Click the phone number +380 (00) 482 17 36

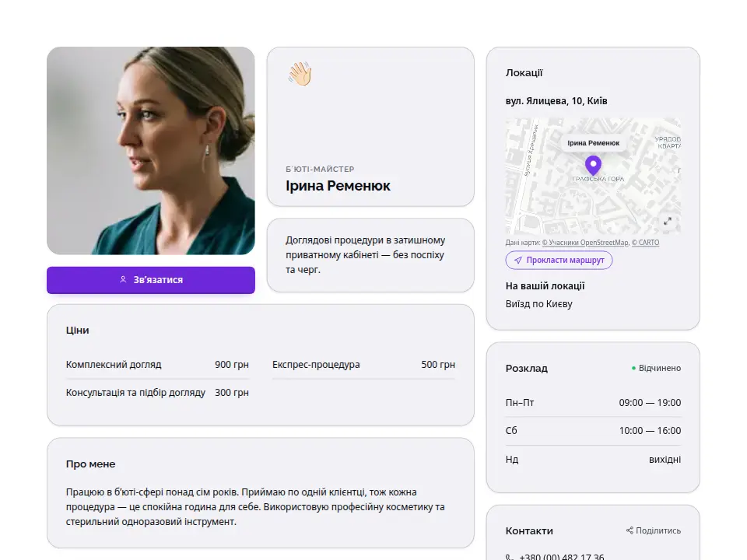(562, 557)
